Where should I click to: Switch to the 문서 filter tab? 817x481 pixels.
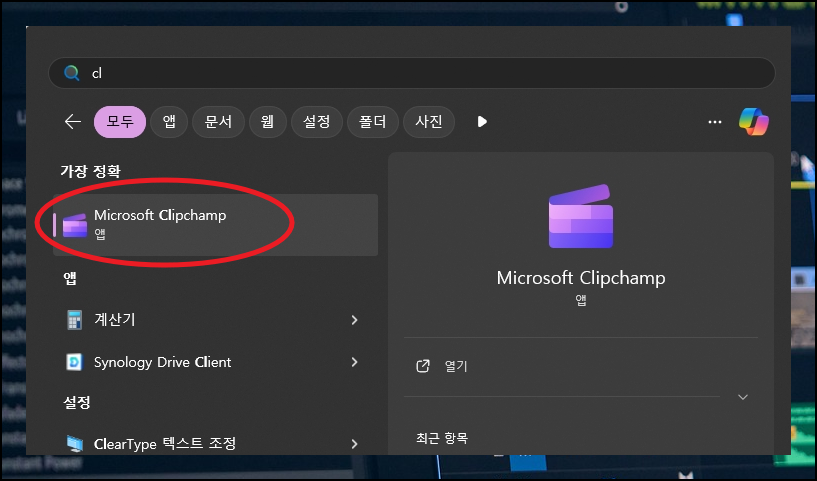click(218, 122)
